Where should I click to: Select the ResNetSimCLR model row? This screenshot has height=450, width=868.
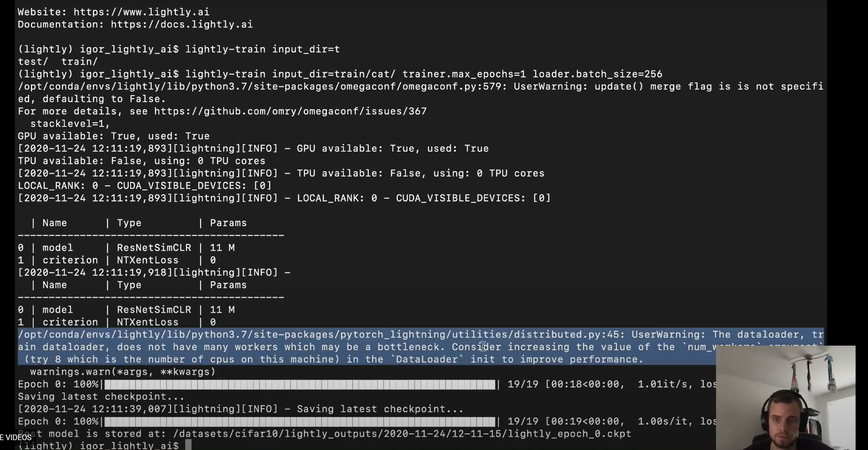coord(129,247)
